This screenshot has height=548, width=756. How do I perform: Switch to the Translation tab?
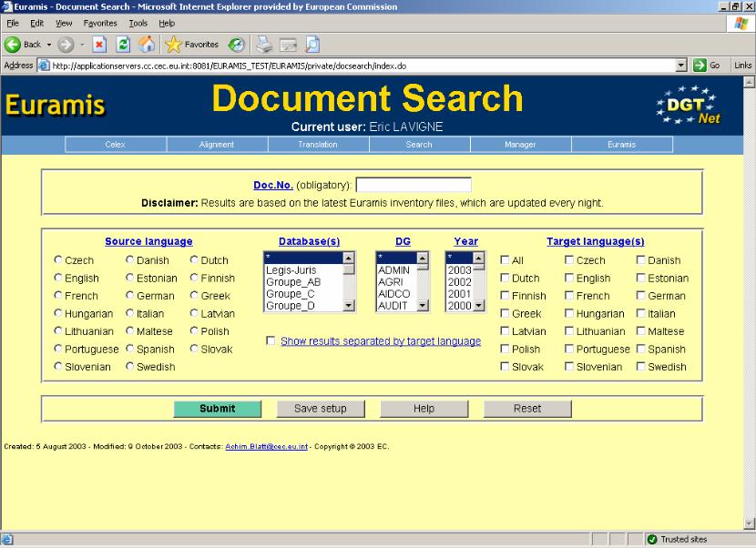click(318, 145)
